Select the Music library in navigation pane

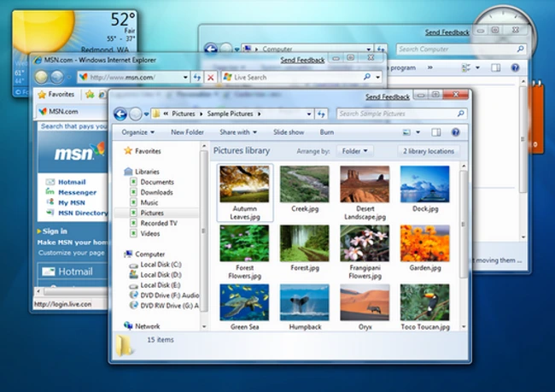coord(149,202)
